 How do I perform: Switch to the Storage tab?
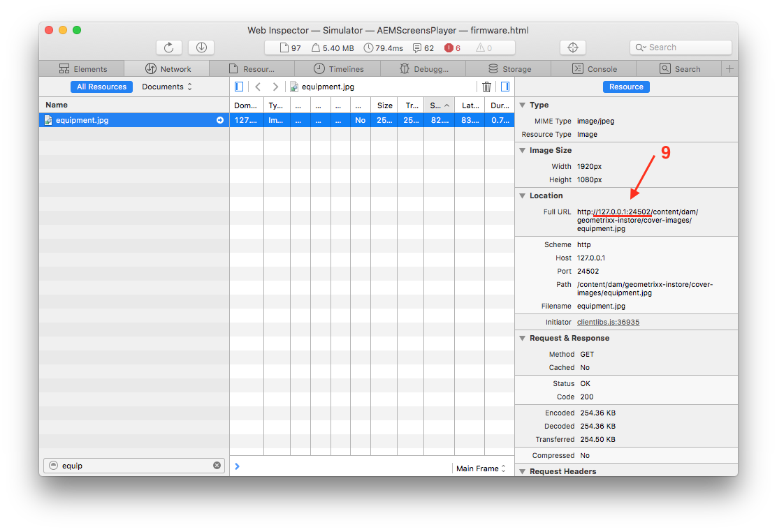tap(509, 69)
